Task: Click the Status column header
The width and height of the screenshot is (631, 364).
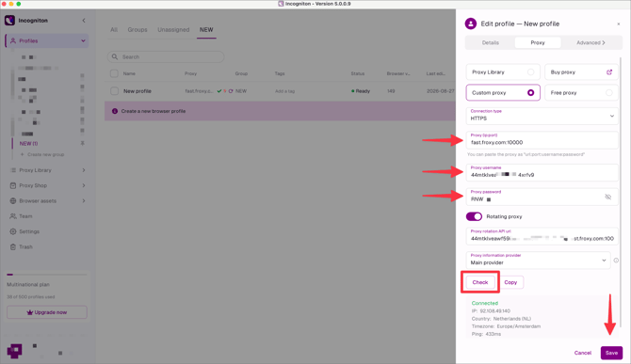Action: (357, 73)
